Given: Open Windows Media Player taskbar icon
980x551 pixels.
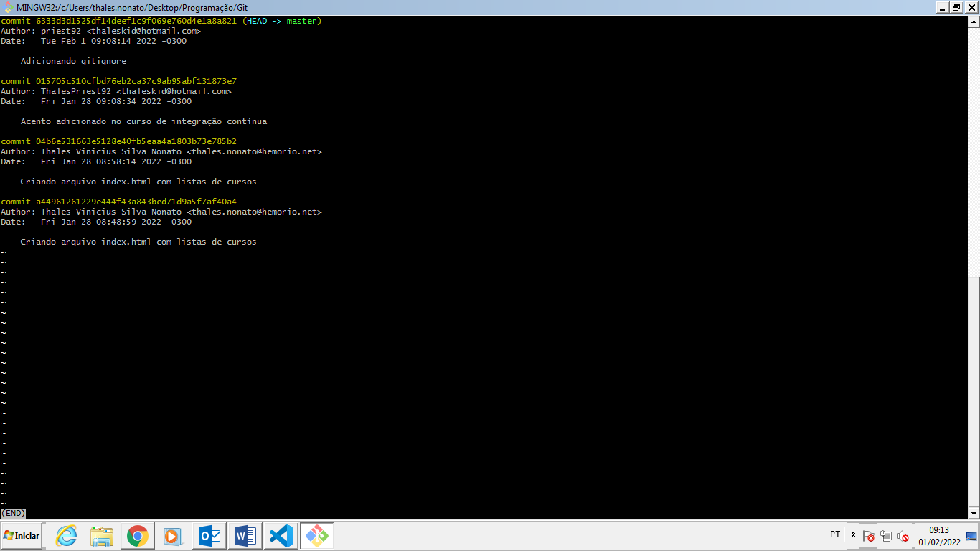Looking at the screenshot, I should [173, 536].
